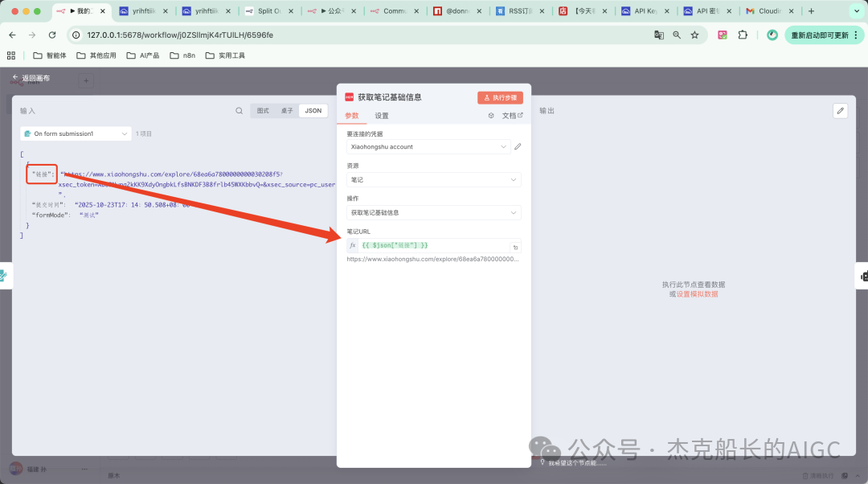
Task: Bookmark this page with the star icon
Action: coord(694,35)
